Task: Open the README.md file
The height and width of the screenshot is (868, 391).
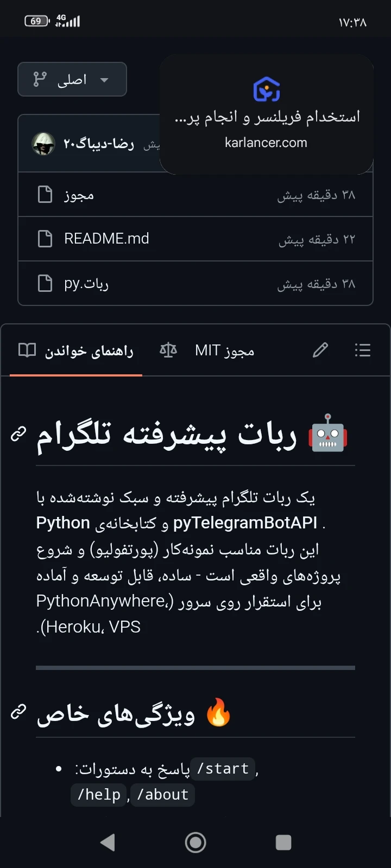Action: 106,239
